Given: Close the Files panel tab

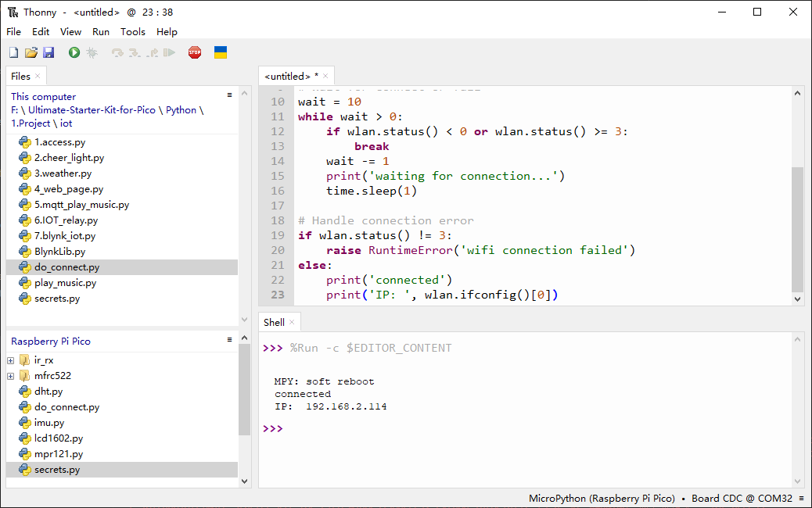Looking at the screenshot, I should tap(38, 76).
